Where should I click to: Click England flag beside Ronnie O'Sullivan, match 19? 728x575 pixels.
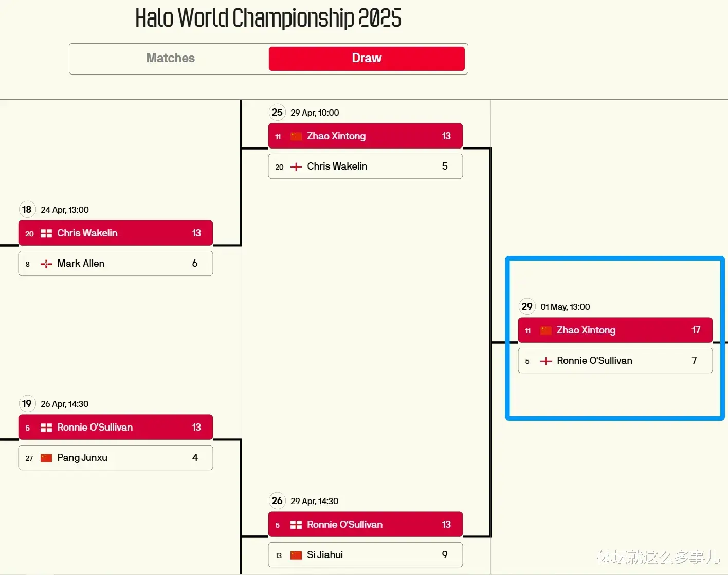(46, 428)
